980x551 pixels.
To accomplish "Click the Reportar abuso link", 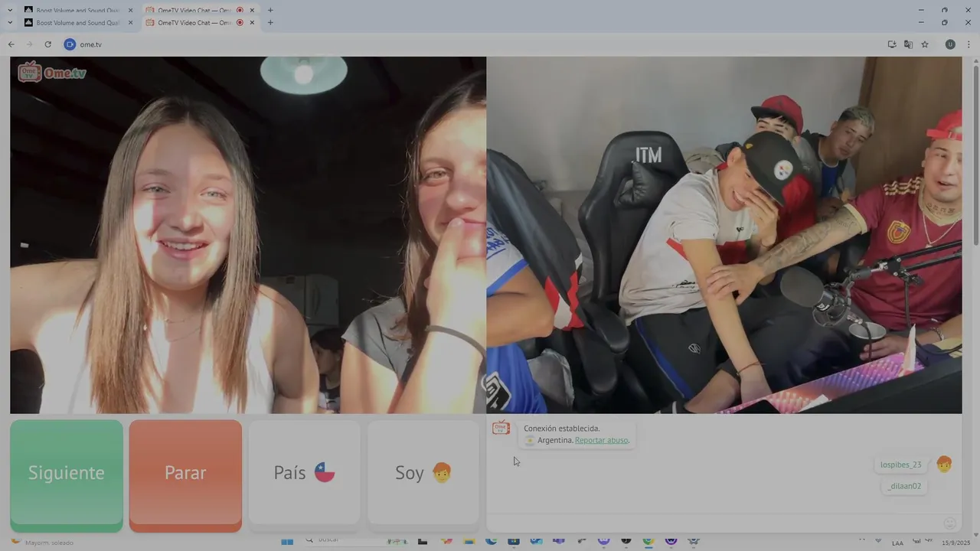I will [x=602, y=440].
